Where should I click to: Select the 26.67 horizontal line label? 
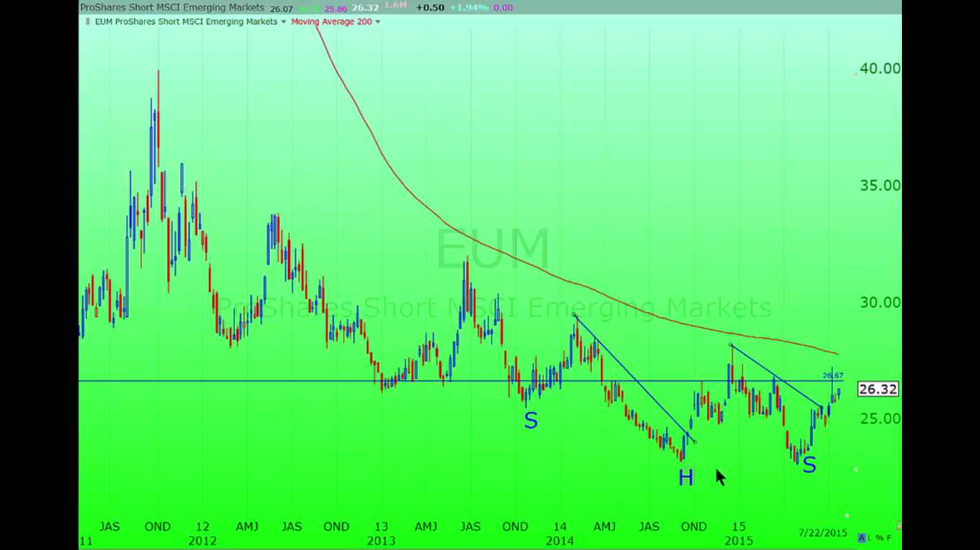click(x=832, y=376)
